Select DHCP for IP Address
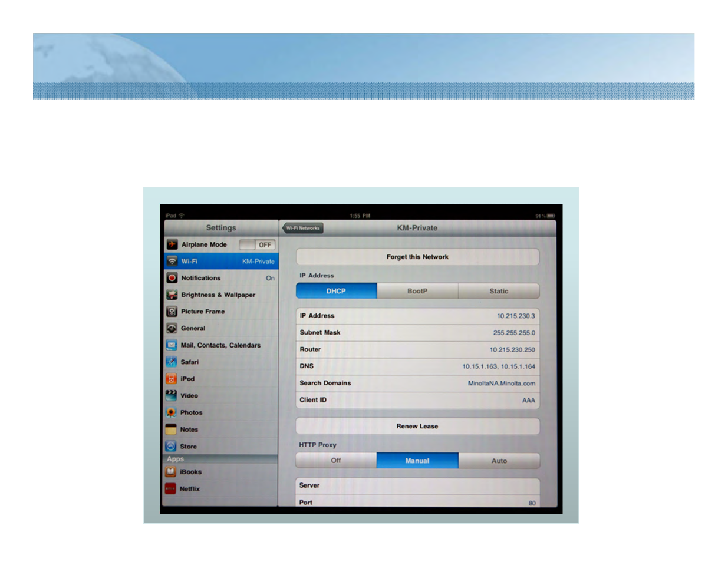 tap(336, 291)
